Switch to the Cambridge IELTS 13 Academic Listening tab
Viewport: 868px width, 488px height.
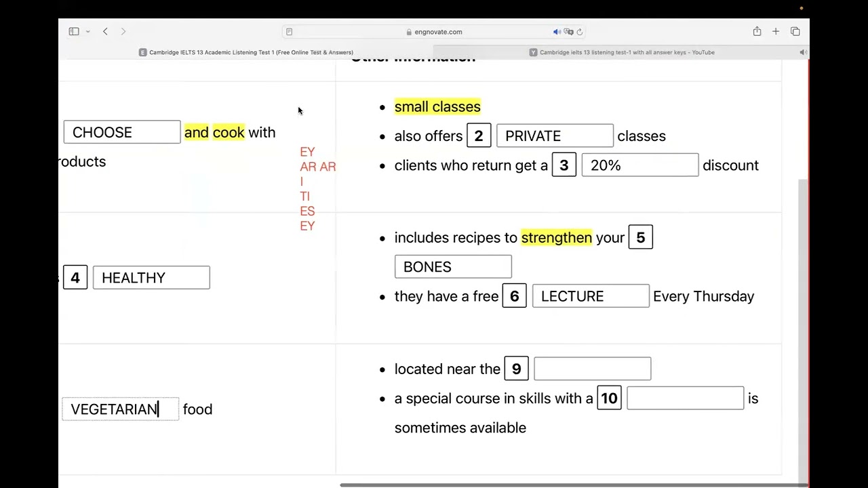pos(245,52)
